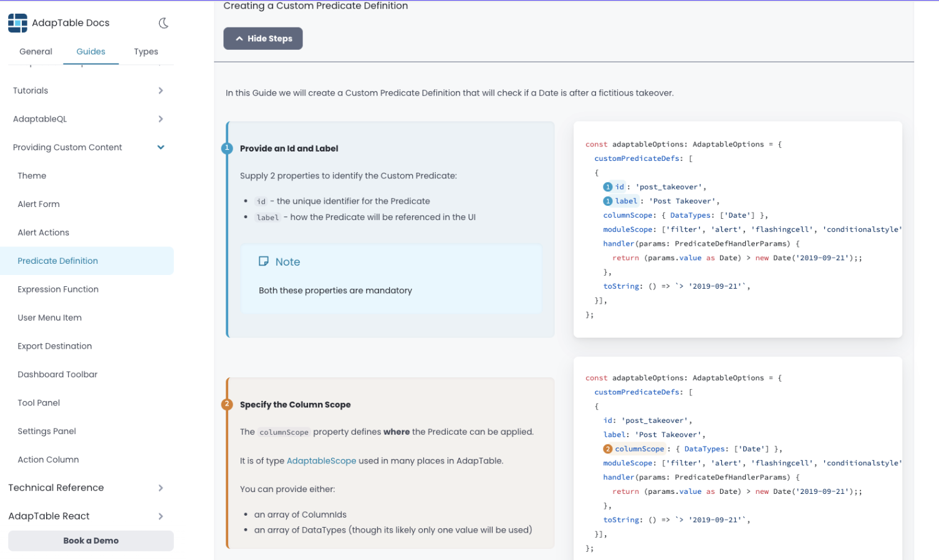Expand the AdapTable React section chevron

click(x=161, y=516)
